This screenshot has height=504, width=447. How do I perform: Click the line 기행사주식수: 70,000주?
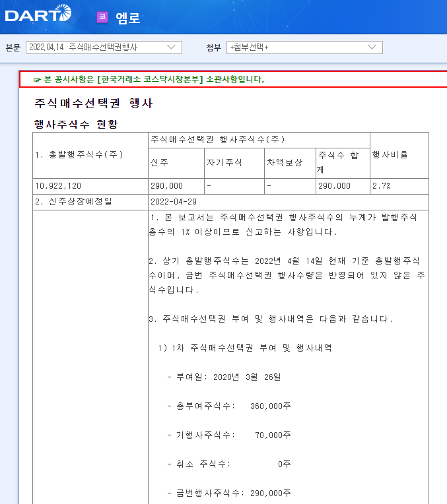(229, 435)
